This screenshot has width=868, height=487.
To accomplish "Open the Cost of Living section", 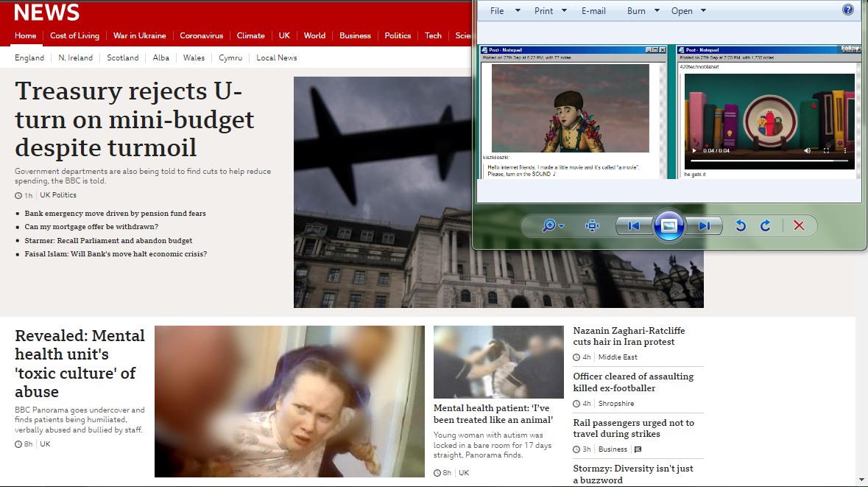I will (x=75, y=35).
